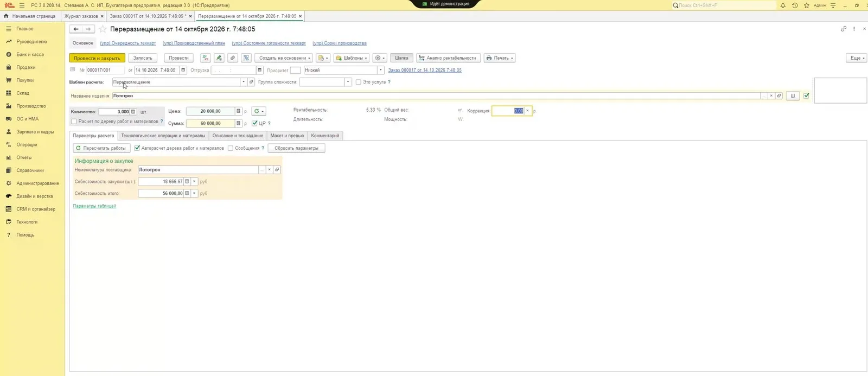
Task: Add this document to favorites with the star beside its title
Action: (x=103, y=29)
